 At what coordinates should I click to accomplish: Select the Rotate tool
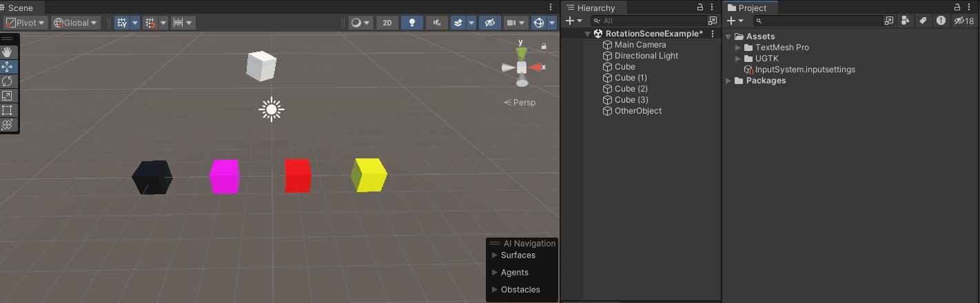(x=8, y=81)
